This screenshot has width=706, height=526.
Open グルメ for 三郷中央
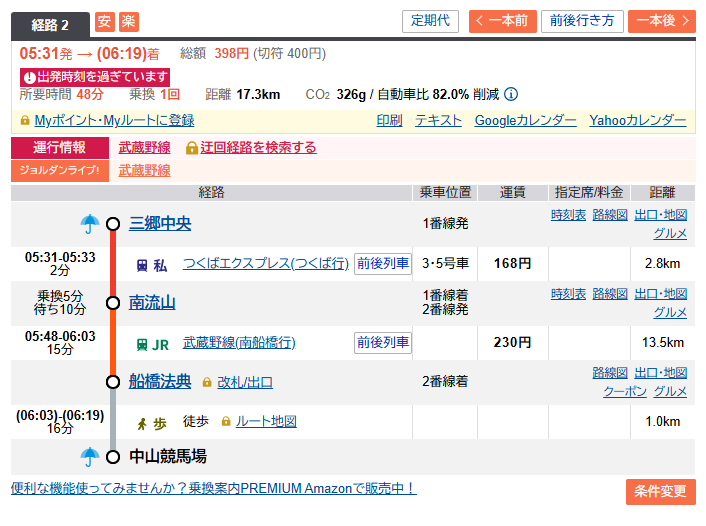click(x=670, y=233)
